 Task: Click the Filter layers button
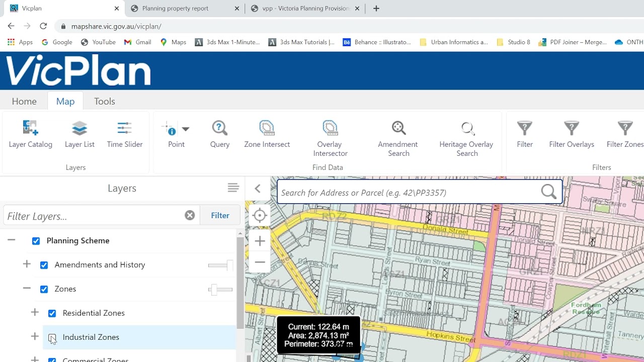(x=220, y=215)
